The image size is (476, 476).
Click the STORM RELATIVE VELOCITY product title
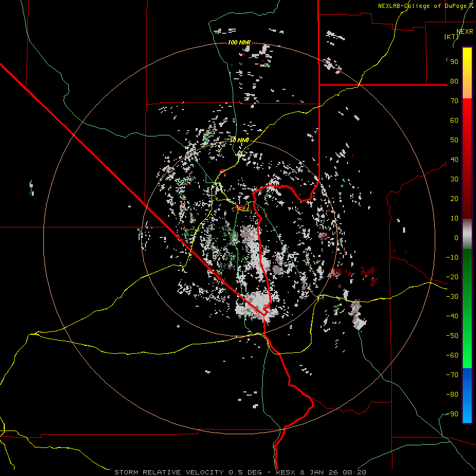tap(169, 472)
